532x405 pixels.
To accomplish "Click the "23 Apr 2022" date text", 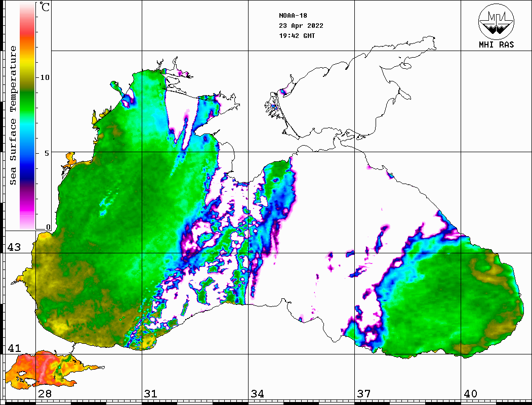I will click(x=301, y=26).
